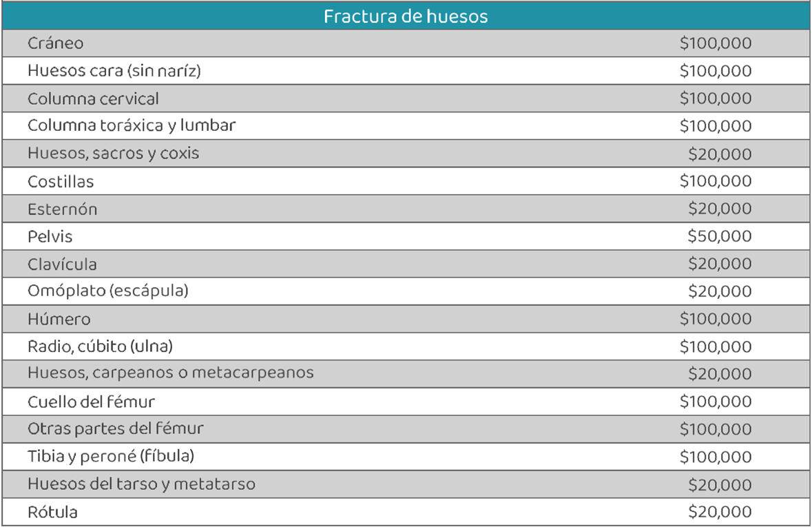Image resolution: width=812 pixels, height=527 pixels.
Task: Select 'Otras partes del fémur' row
Action: pyautogui.click(x=116, y=429)
